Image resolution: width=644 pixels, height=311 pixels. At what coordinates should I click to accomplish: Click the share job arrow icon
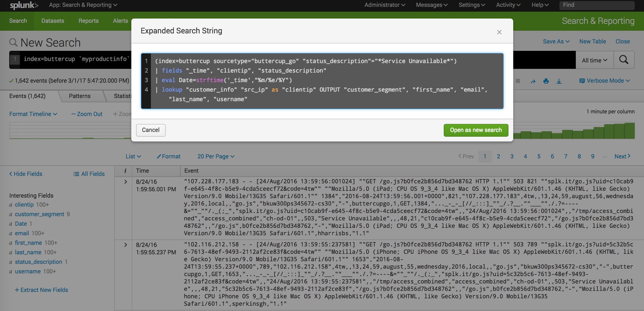533,81
